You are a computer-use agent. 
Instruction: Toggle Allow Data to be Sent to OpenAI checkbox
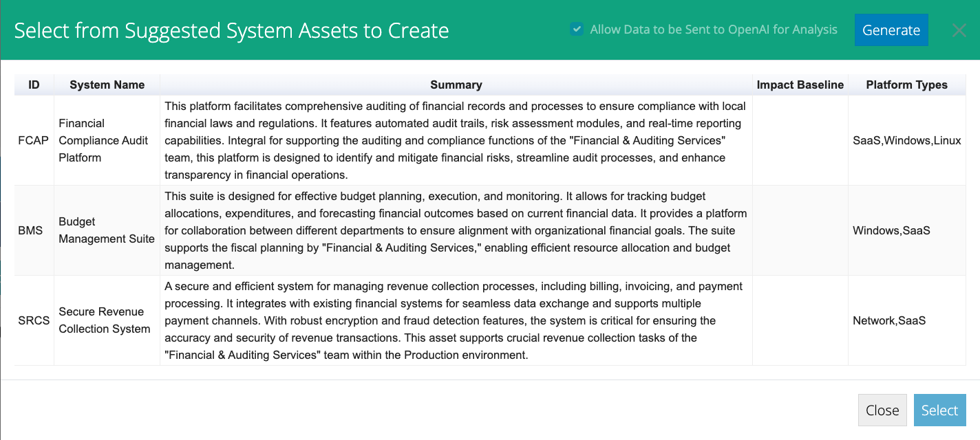point(577,30)
